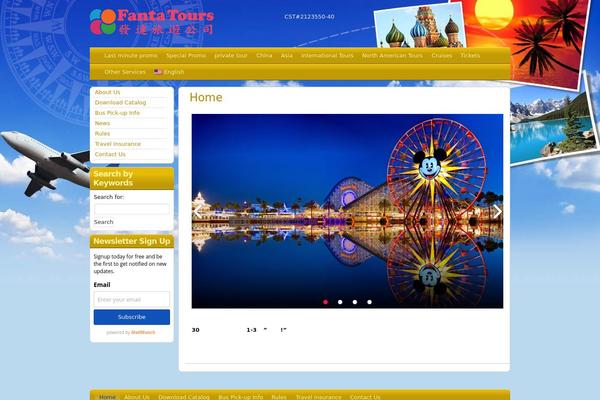Click the US flag icon beside English

pyautogui.click(x=158, y=72)
